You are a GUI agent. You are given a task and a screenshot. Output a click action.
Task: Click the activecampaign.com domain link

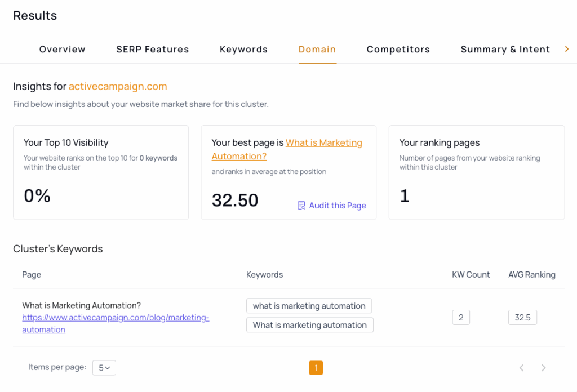[x=118, y=86]
